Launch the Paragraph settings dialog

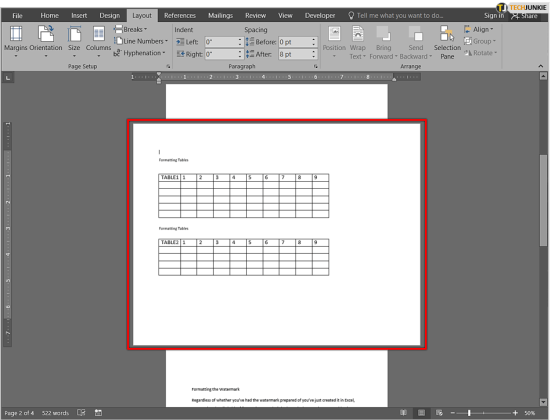(x=316, y=66)
